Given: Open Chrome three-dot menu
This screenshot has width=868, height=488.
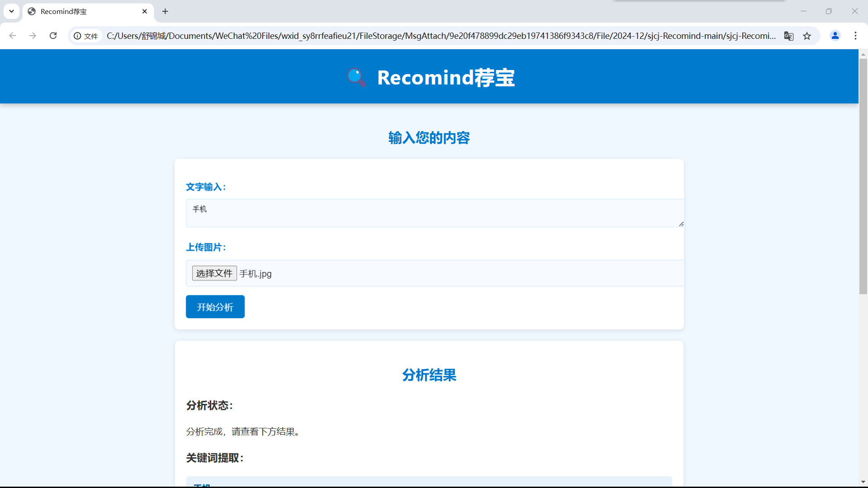Looking at the screenshot, I should pos(855,36).
